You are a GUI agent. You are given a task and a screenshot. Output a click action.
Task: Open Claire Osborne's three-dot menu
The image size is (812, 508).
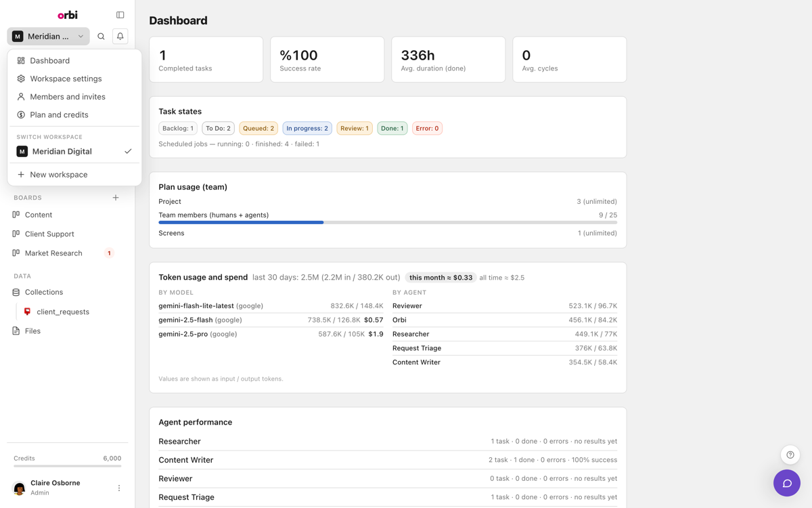pos(119,488)
